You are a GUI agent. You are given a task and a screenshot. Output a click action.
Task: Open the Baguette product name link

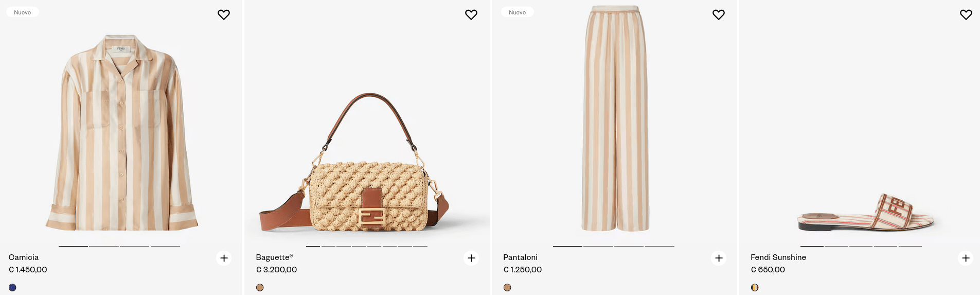click(274, 257)
